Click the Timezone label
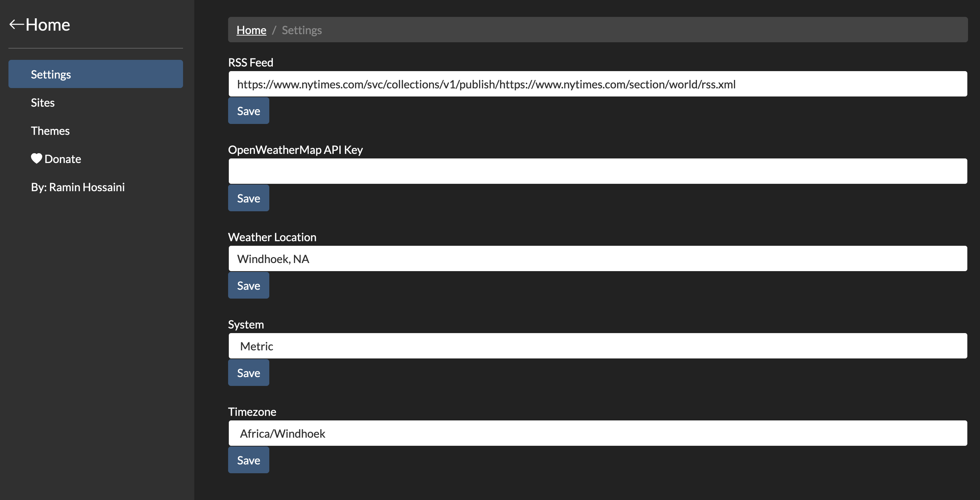 (252, 412)
